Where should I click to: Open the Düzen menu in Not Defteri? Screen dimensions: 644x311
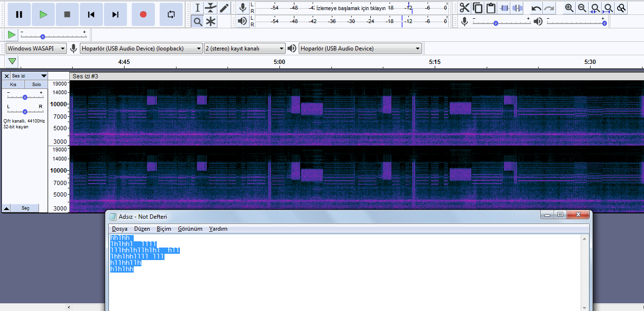point(142,229)
